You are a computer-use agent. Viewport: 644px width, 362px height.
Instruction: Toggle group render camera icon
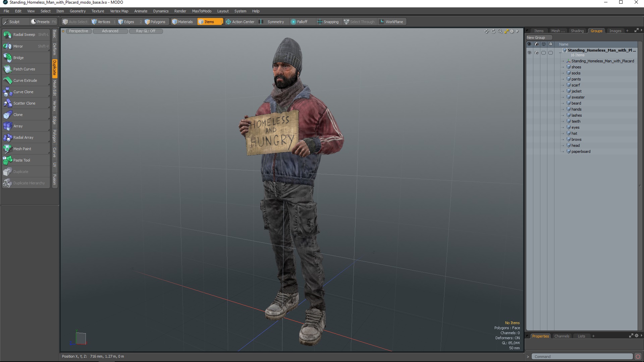pyautogui.click(x=536, y=53)
